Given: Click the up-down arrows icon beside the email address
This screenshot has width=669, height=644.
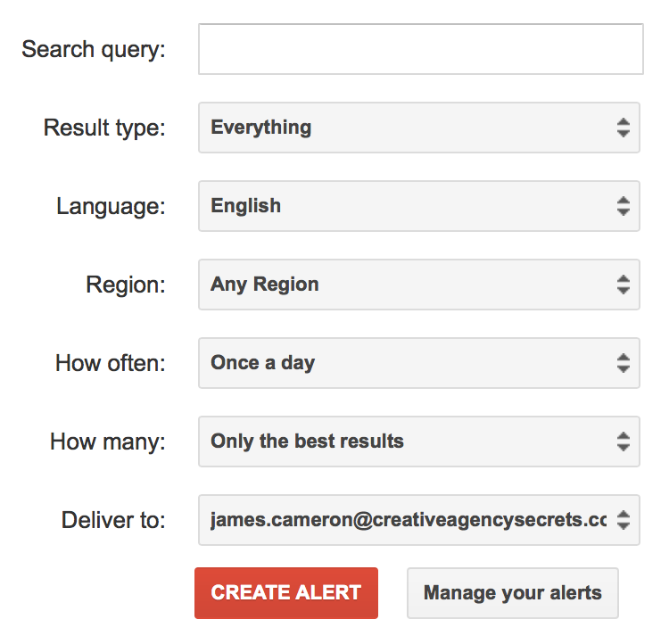Looking at the screenshot, I should (624, 520).
